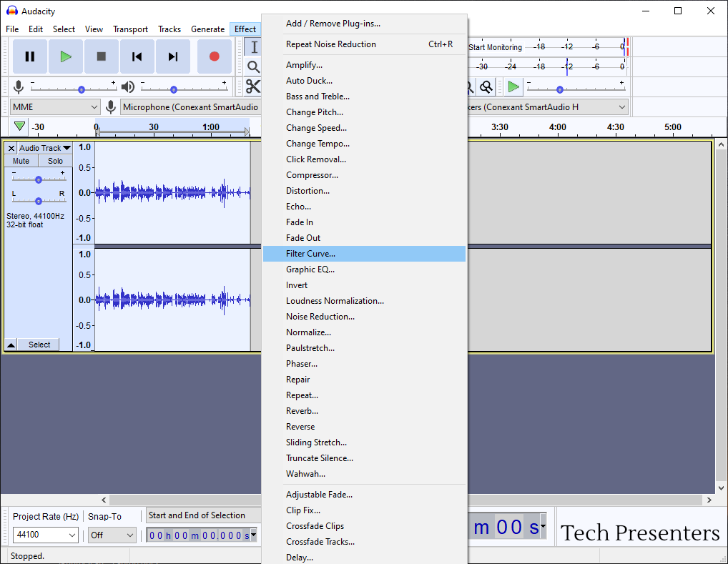The image size is (728, 564).
Task: Click the recording volume slider
Action: tap(74, 89)
